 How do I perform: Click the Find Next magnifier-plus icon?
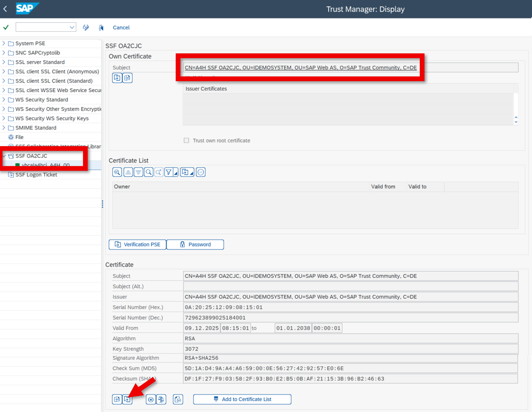click(x=158, y=172)
